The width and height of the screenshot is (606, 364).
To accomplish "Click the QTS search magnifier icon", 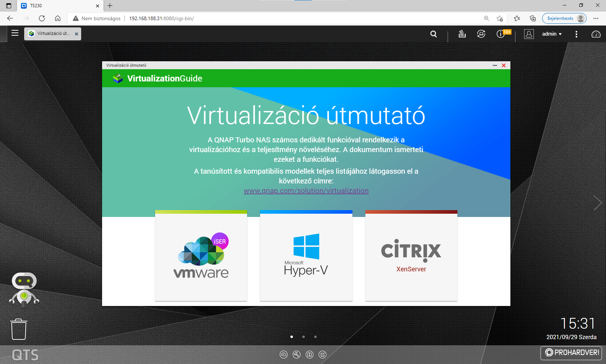I will 434,34.
